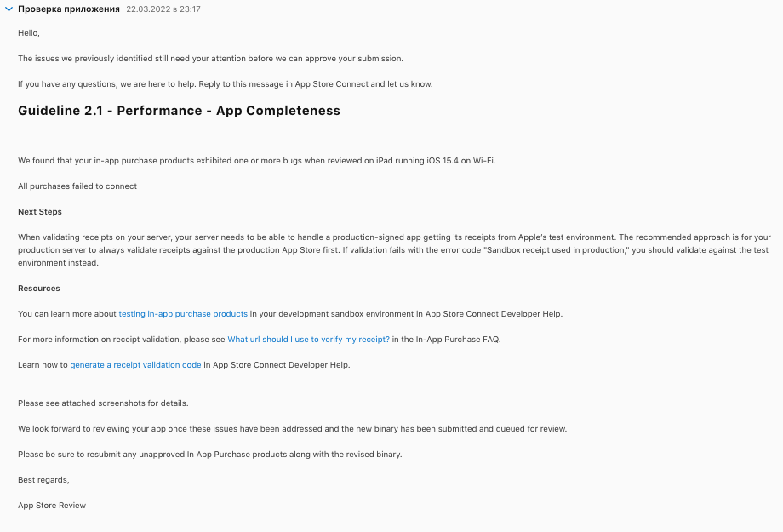The image size is (783, 532).
Task: Click the 22.03.2022 в 23:17 timestamp
Action: pyautogui.click(x=163, y=9)
